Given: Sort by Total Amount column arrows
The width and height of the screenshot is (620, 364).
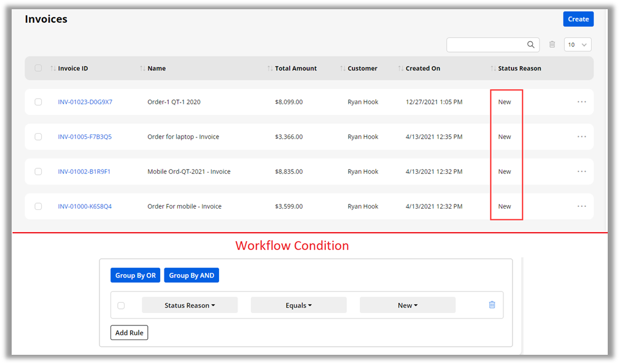Looking at the screenshot, I should [x=270, y=69].
